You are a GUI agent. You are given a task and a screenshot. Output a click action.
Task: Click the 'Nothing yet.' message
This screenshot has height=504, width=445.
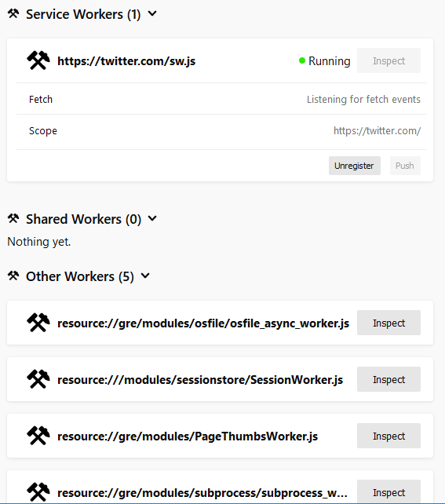tap(39, 242)
